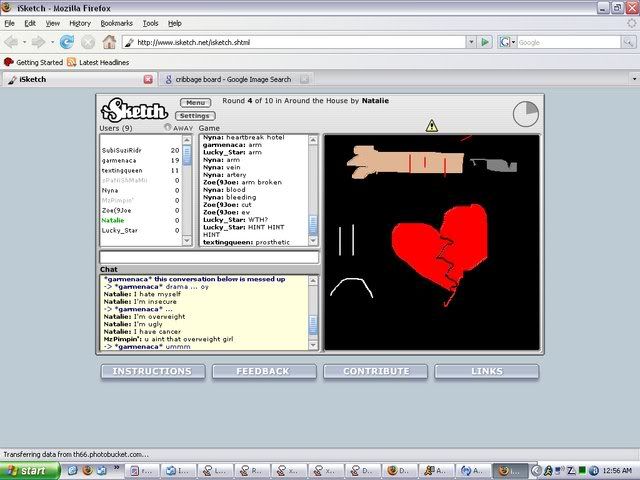The width and height of the screenshot is (640, 480).
Task: Open the Bookmarks menu
Action: click(116, 22)
